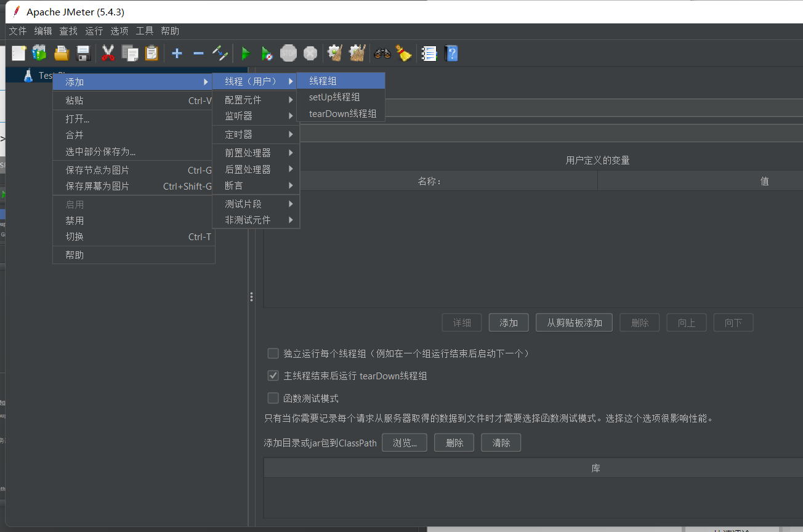The width and height of the screenshot is (803, 532).
Task: Open the 编辑 menu
Action: (43, 31)
